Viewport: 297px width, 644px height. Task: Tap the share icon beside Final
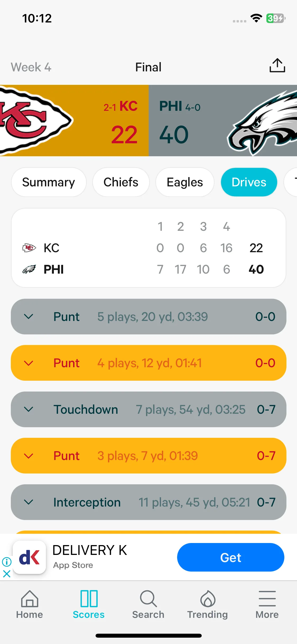coord(277,66)
